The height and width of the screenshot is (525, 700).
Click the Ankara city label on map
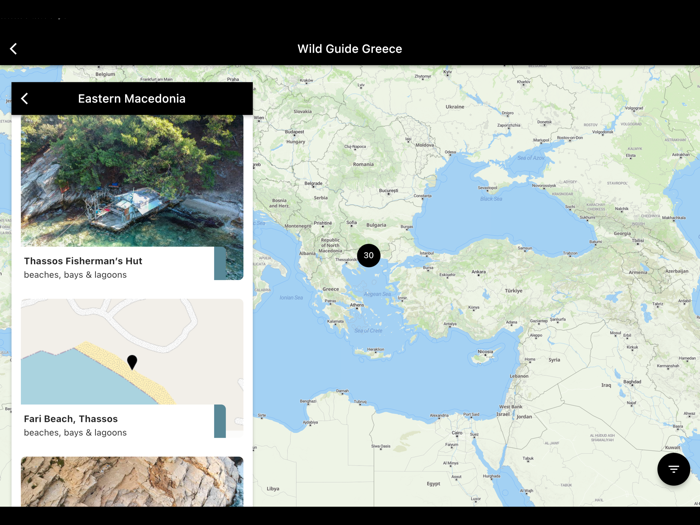point(479,272)
